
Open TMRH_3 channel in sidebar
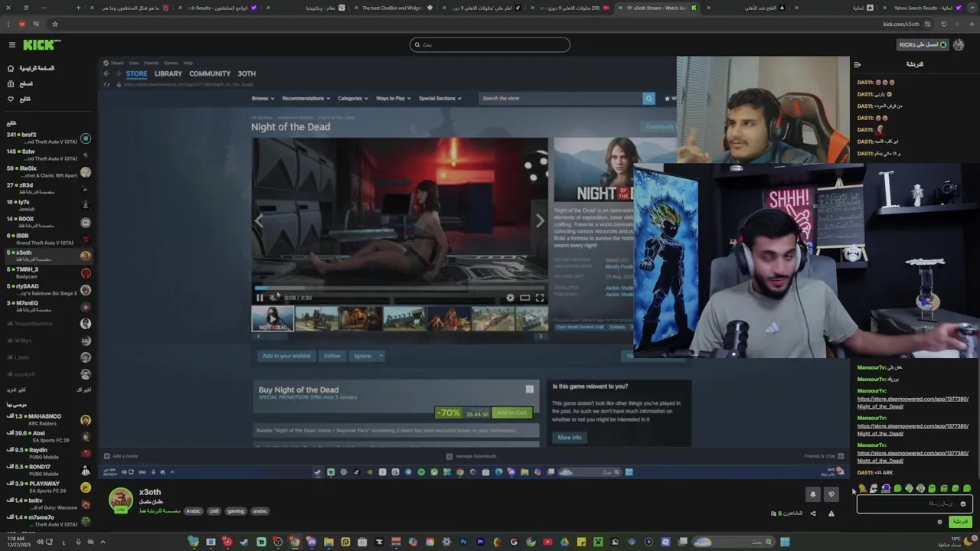[48, 273]
